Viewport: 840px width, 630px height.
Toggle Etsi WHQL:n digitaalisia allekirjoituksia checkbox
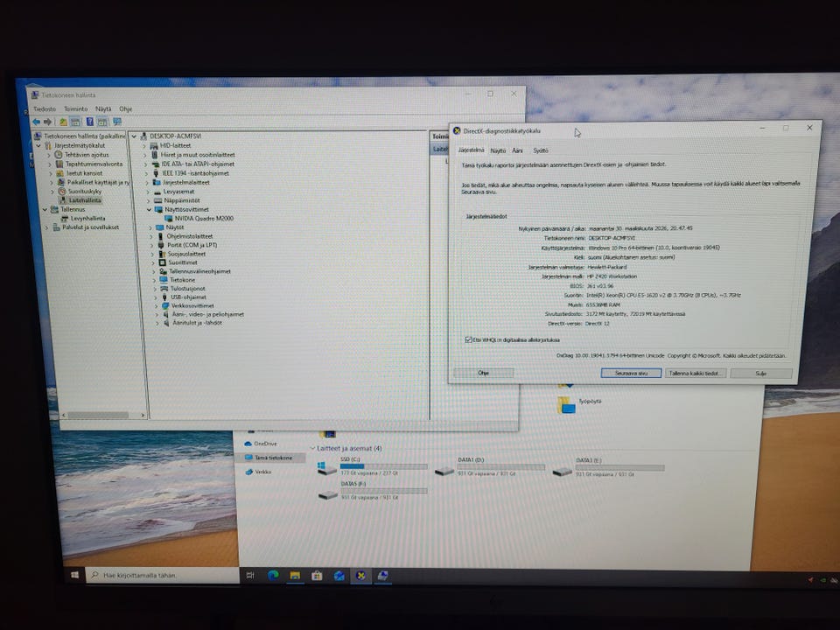[469, 339]
